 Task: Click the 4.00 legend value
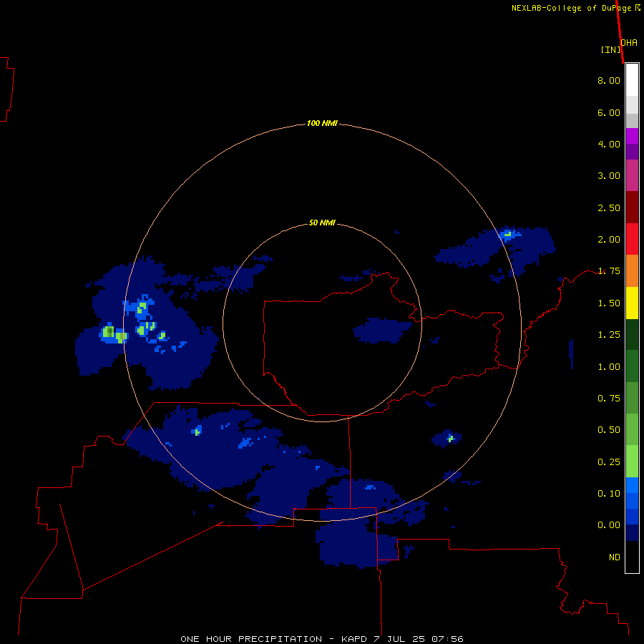point(609,144)
